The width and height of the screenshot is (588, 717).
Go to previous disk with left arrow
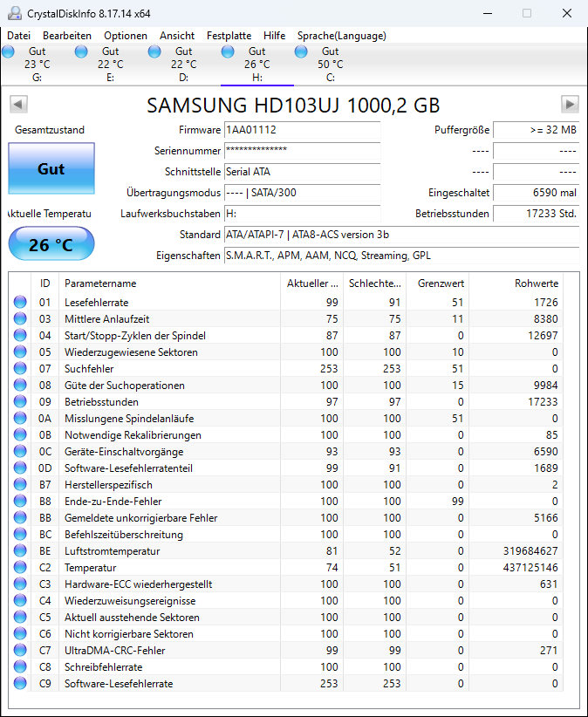coord(18,105)
